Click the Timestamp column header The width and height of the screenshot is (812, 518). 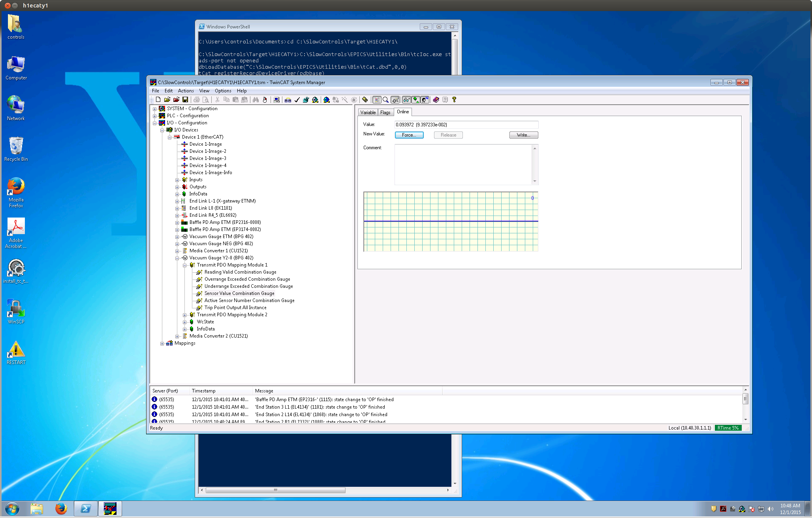pos(221,391)
